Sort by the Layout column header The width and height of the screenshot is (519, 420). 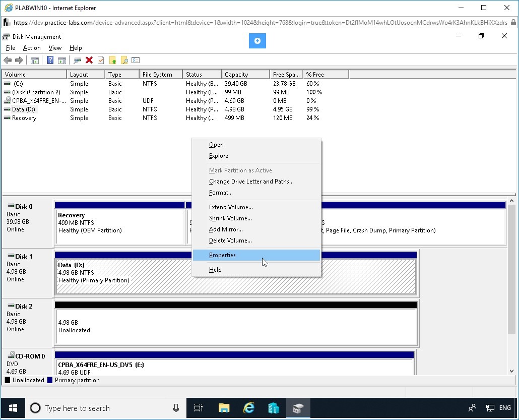pos(86,75)
